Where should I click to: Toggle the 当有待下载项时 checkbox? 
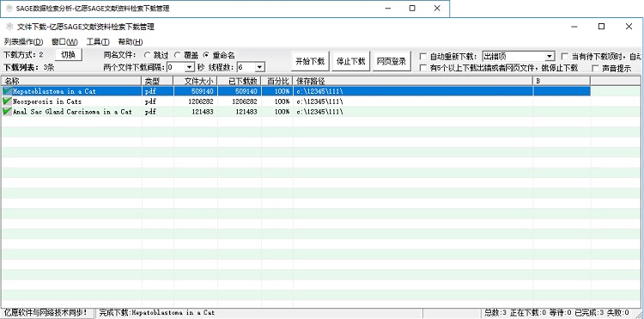point(565,56)
